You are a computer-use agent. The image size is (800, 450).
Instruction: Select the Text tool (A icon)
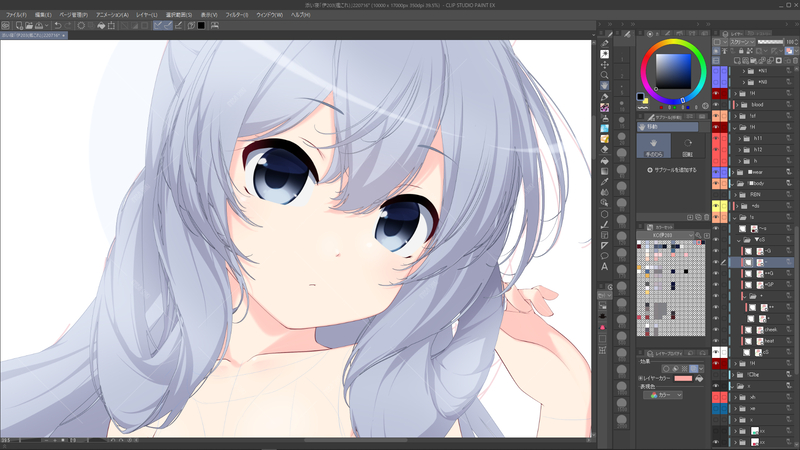click(x=605, y=266)
